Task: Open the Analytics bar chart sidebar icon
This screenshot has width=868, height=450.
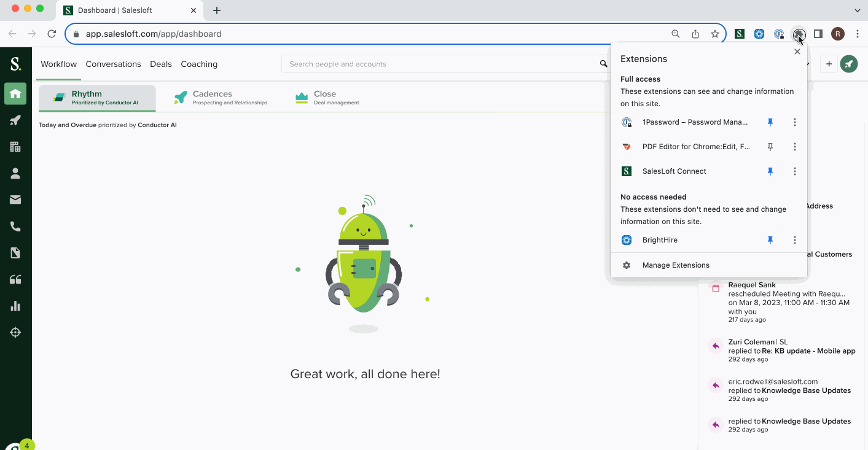Action: (x=15, y=306)
